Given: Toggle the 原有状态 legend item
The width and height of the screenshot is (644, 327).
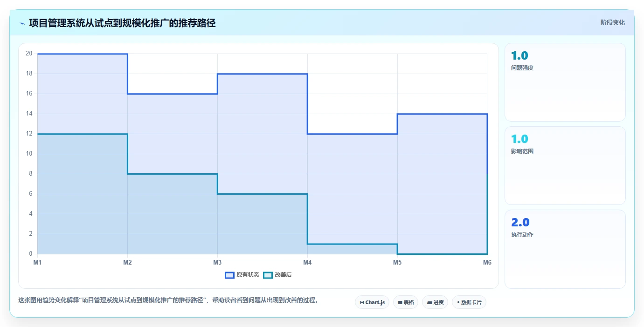Looking at the screenshot, I should [x=242, y=275].
